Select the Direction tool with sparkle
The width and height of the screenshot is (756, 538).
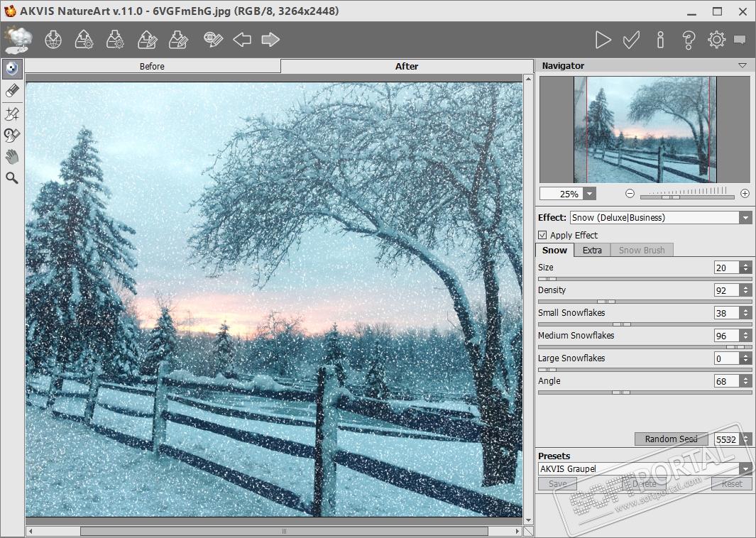(12, 114)
